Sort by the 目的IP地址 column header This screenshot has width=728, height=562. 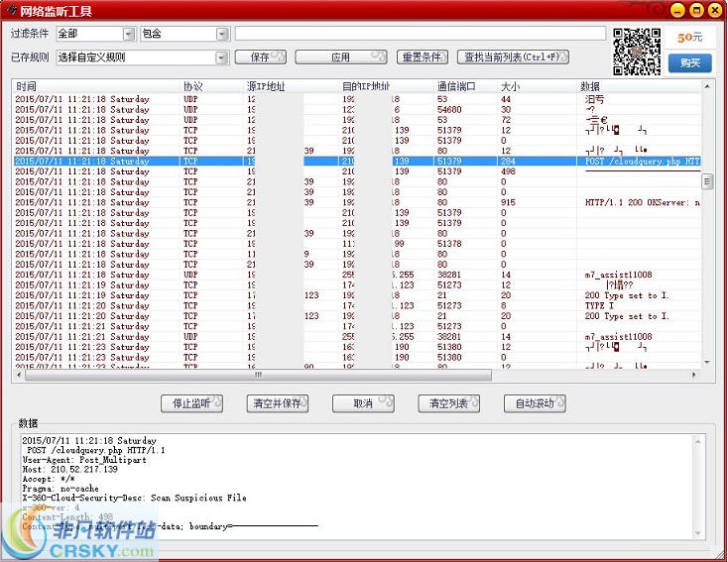[387, 86]
